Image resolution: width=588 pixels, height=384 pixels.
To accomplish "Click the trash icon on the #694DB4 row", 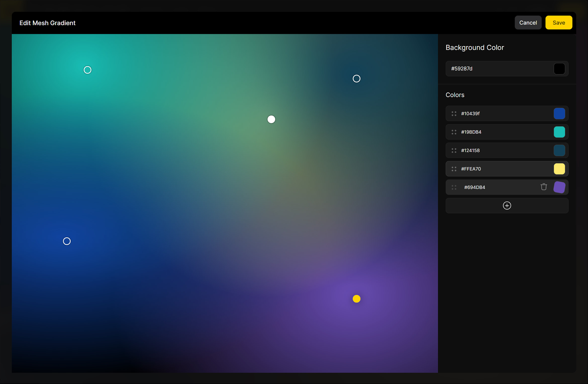I will tap(544, 187).
